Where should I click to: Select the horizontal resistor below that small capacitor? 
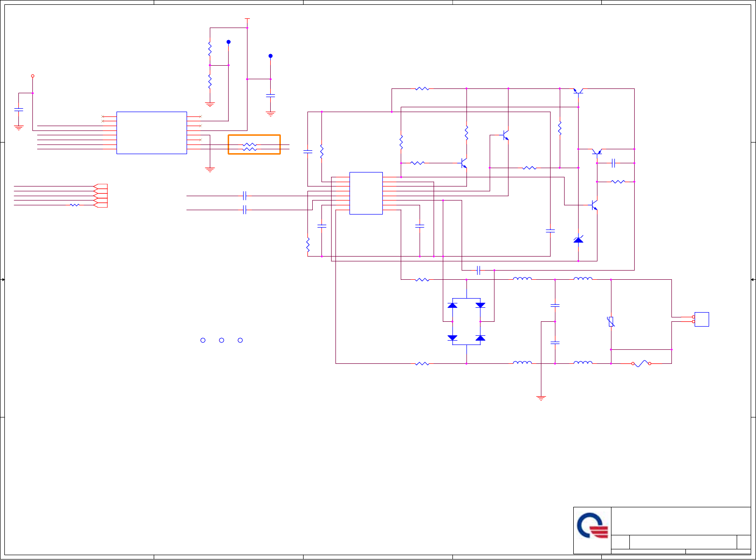618,182
